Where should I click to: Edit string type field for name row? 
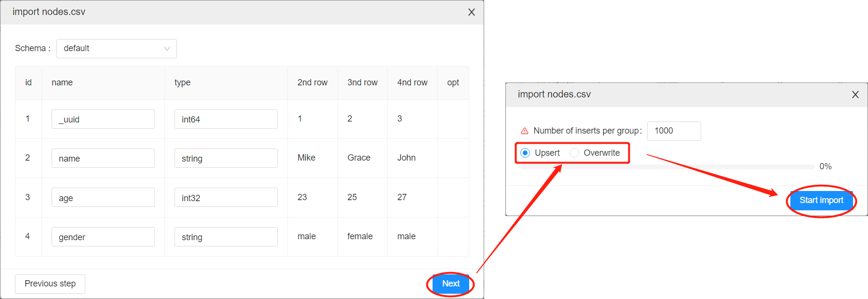point(226,158)
